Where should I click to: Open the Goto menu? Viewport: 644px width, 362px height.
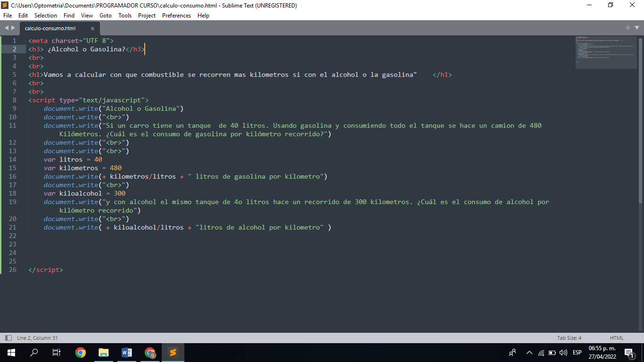click(x=106, y=16)
